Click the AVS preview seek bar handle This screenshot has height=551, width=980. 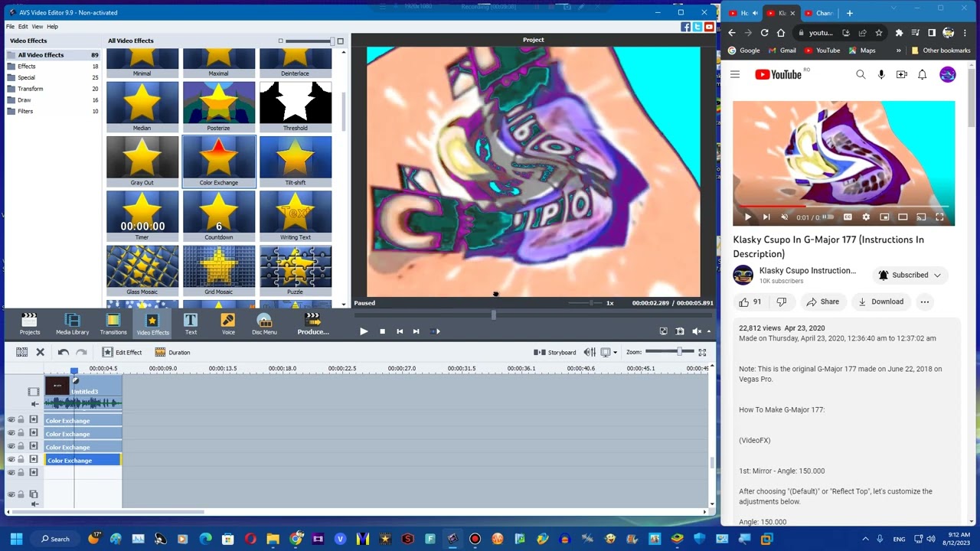point(494,315)
